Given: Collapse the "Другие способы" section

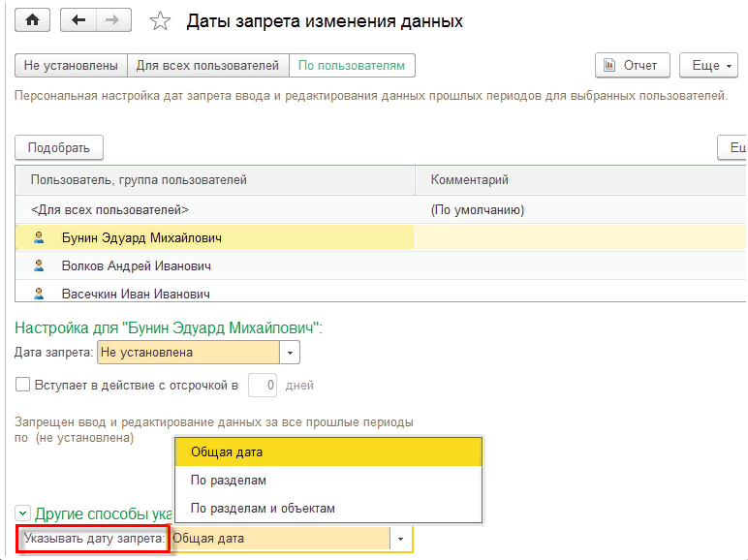Looking at the screenshot, I should click(22, 513).
